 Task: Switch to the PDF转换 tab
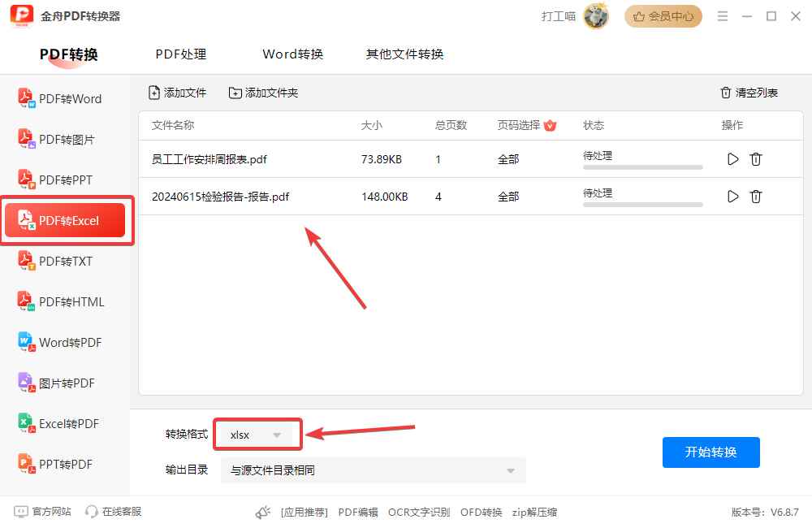point(68,54)
